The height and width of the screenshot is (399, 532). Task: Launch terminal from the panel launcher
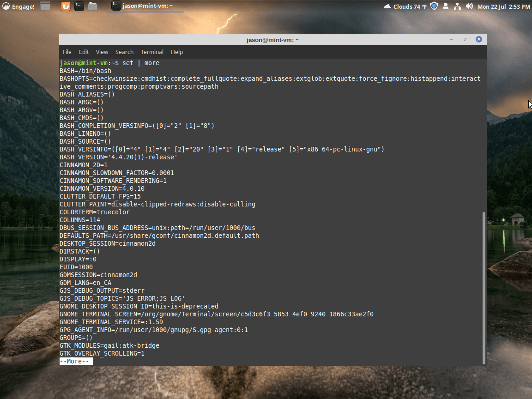tap(79, 6)
